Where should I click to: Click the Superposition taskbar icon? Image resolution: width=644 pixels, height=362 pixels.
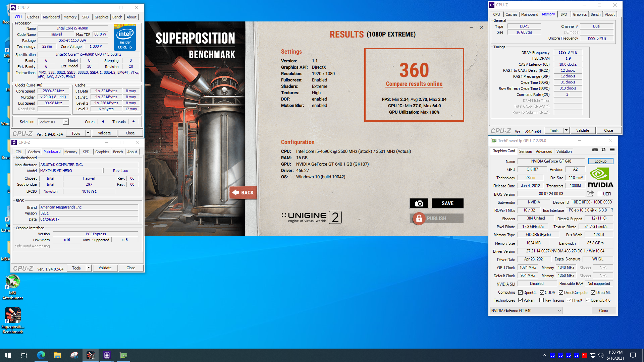pyautogui.click(x=91, y=355)
